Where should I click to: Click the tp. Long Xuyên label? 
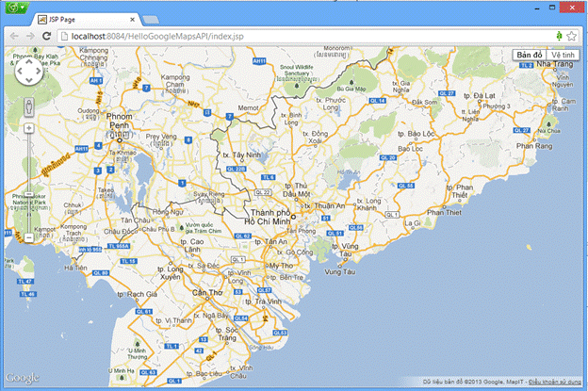tap(171, 273)
